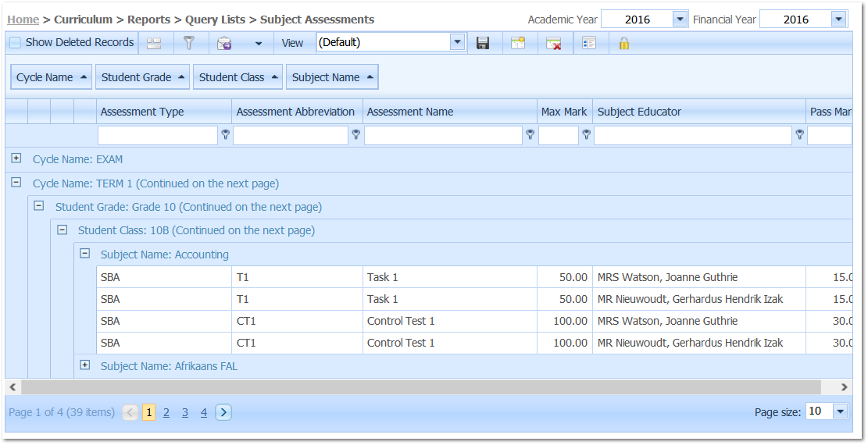
Task: Click the export envelope icon
Action: (224, 43)
